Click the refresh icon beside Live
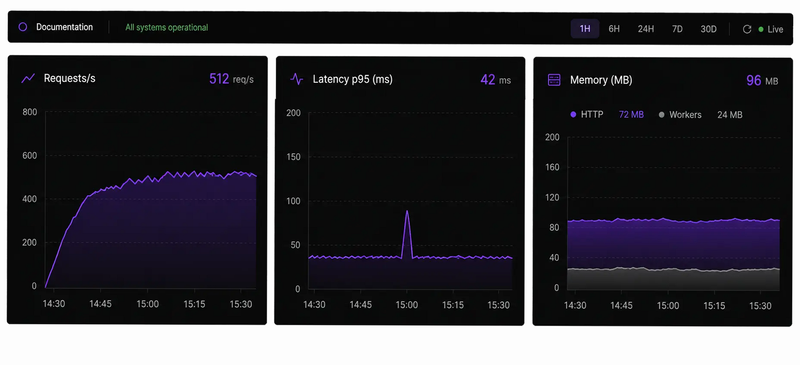The width and height of the screenshot is (800, 365). coord(746,29)
